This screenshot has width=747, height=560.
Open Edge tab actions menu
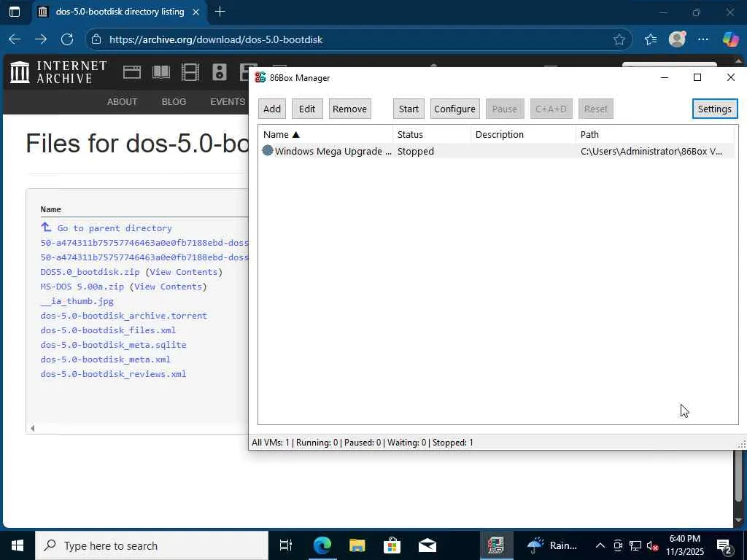click(x=15, y=12)
